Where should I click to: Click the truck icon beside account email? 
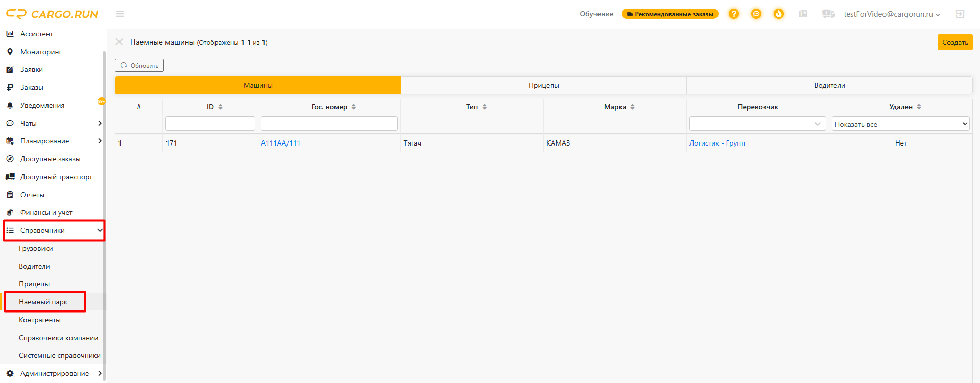828,14
